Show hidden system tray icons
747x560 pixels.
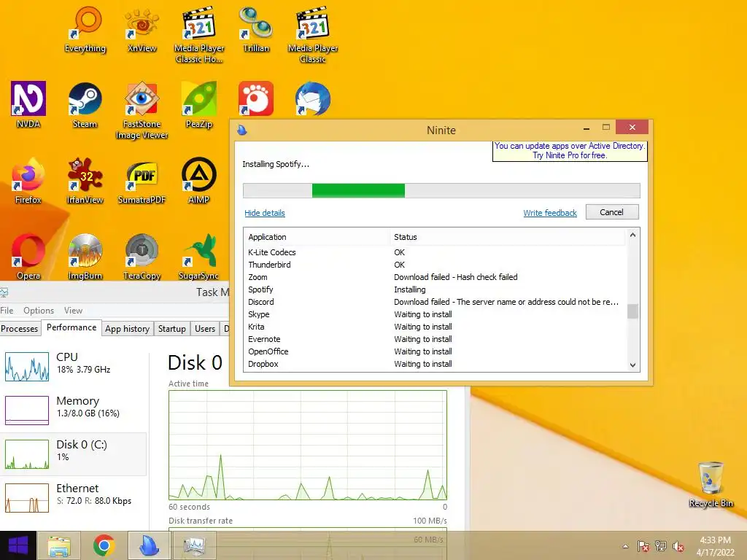tap(625, 546)
